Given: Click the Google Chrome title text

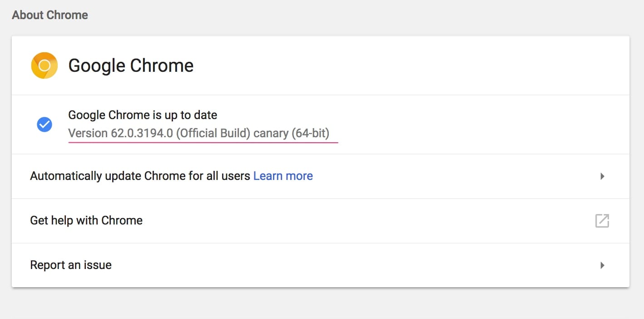Looking at the screenshot, I should coord(131,66).
